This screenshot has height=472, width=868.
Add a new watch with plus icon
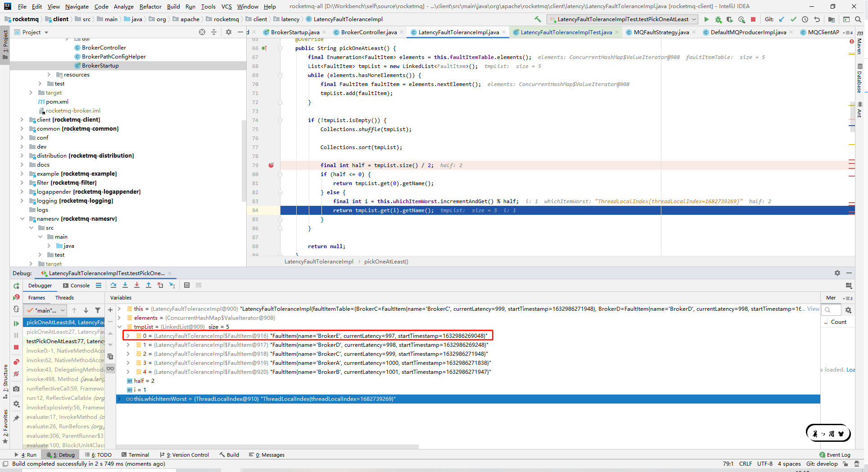coord(110,310)
